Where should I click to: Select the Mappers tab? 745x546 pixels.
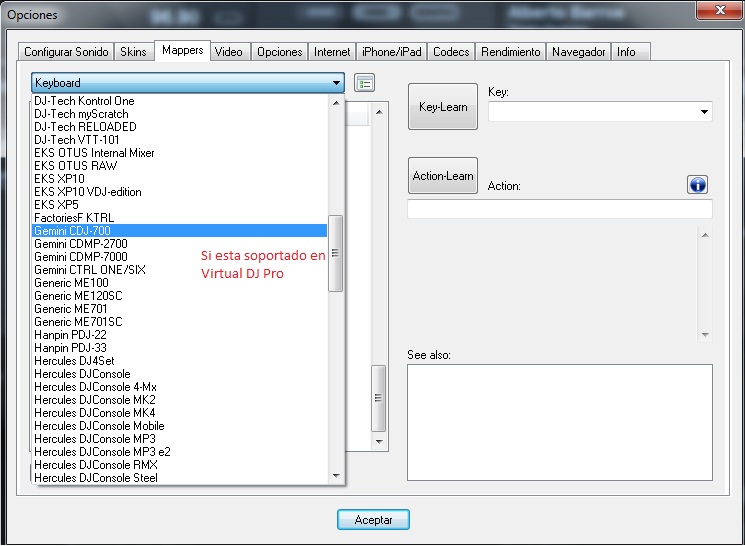tap(182, 50)
